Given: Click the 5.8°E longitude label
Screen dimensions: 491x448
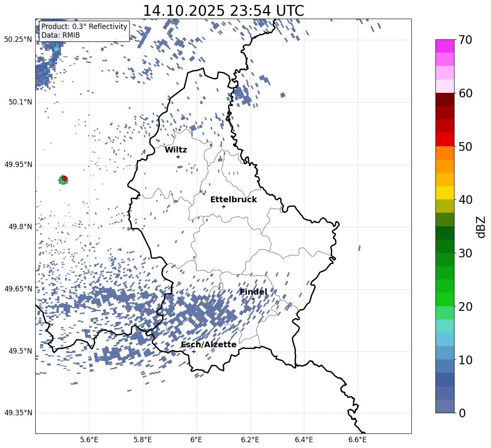Looking at the screenshot, I should point(143,440).
